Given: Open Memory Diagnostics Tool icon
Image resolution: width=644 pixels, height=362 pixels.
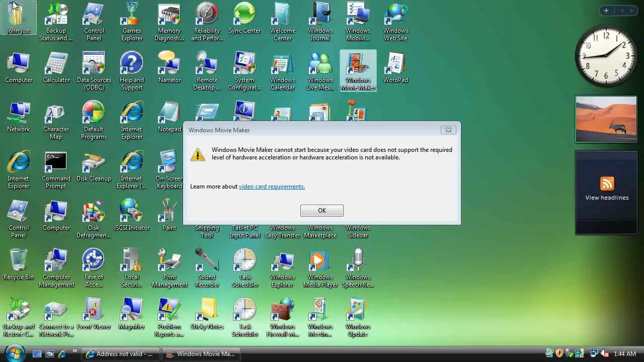Looking at the screenshot, I should point(170,22).
